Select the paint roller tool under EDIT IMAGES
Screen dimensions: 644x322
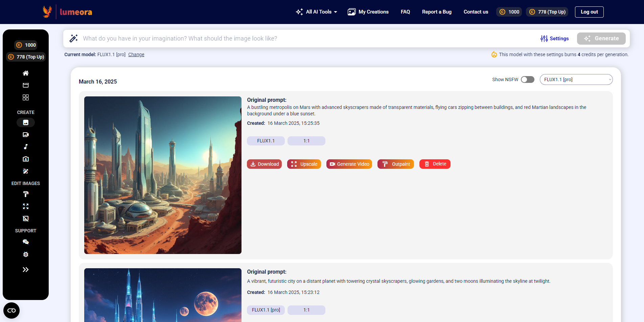coord(26,194)
